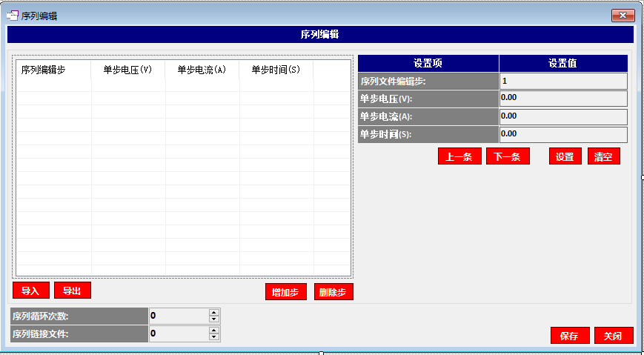Apply values with the 设置 button
Image resolution: width=644 pixels, height=355 pixels.
[x=565, y=156]
